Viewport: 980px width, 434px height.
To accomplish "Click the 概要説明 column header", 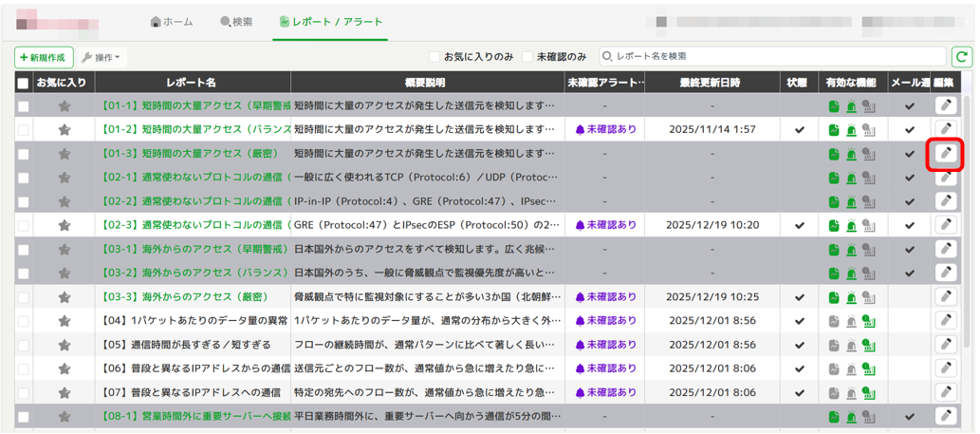I will pyautogui.click(x=428, y=83).
